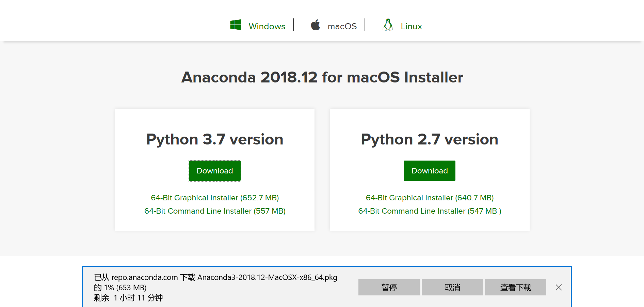Viewport: 644px width, 307px height.
Task: Switch to the Windows tab
Action: [267, 26]
